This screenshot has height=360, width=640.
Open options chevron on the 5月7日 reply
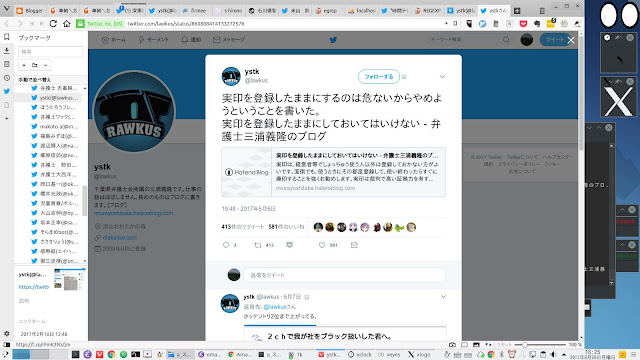(443, 297)
